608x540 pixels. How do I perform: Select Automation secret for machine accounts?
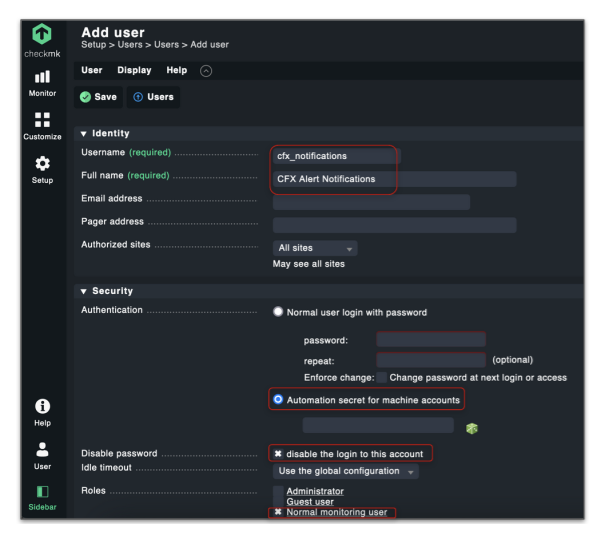click(279, 400)
